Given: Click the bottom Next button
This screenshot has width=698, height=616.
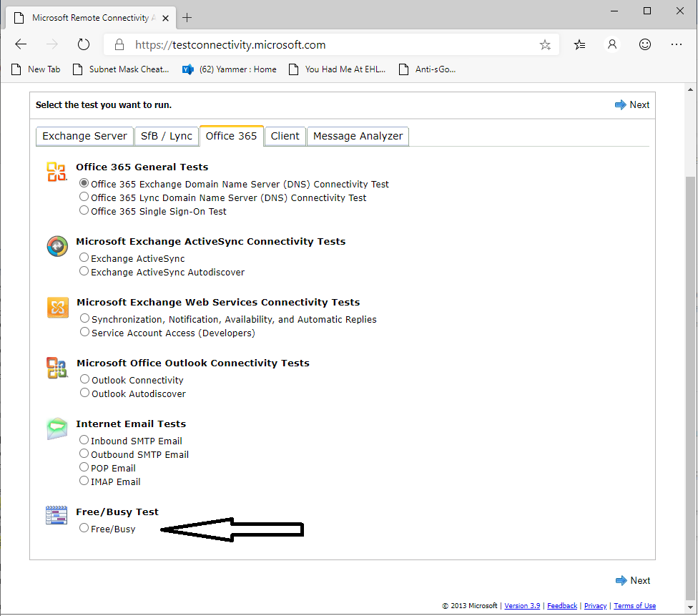Looking at the screenshot, I should point(633,580).
